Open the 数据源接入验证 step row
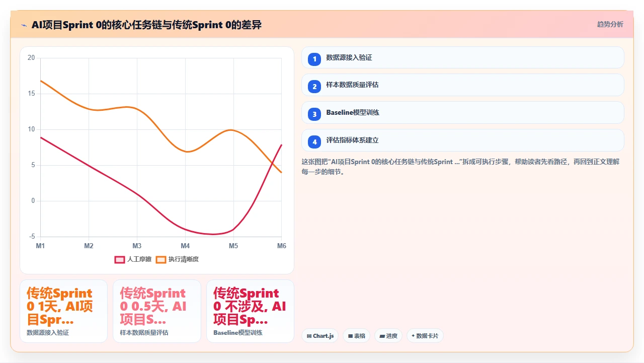This screenshot has height=363, width=644. [x=462, y=57]
